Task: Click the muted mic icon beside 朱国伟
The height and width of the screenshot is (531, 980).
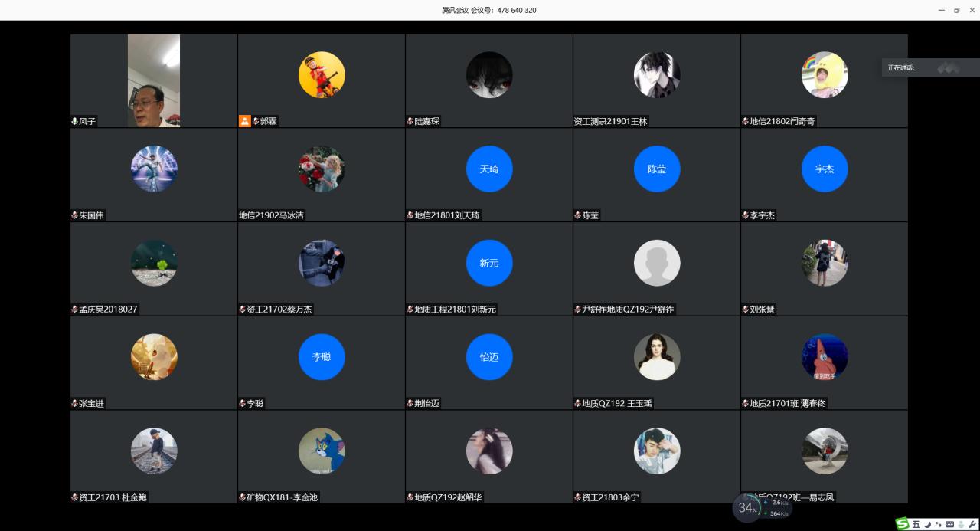Action: click(x=75, y=215)
